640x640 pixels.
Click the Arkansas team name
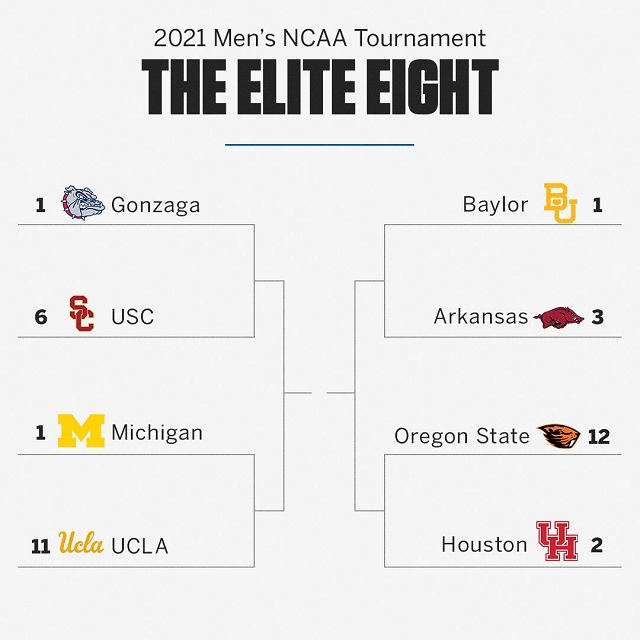[481, 317]
